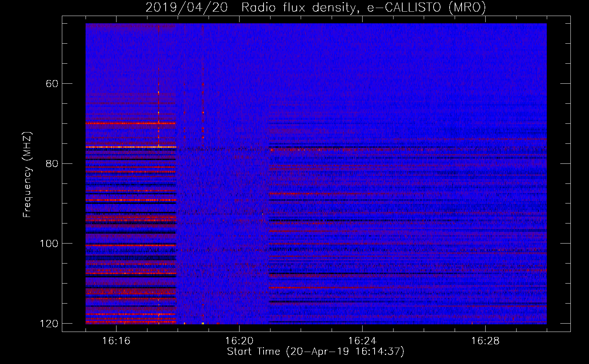Click the 16:24 time tick label
Screen dimensions: 589x364
click(362, 341)
